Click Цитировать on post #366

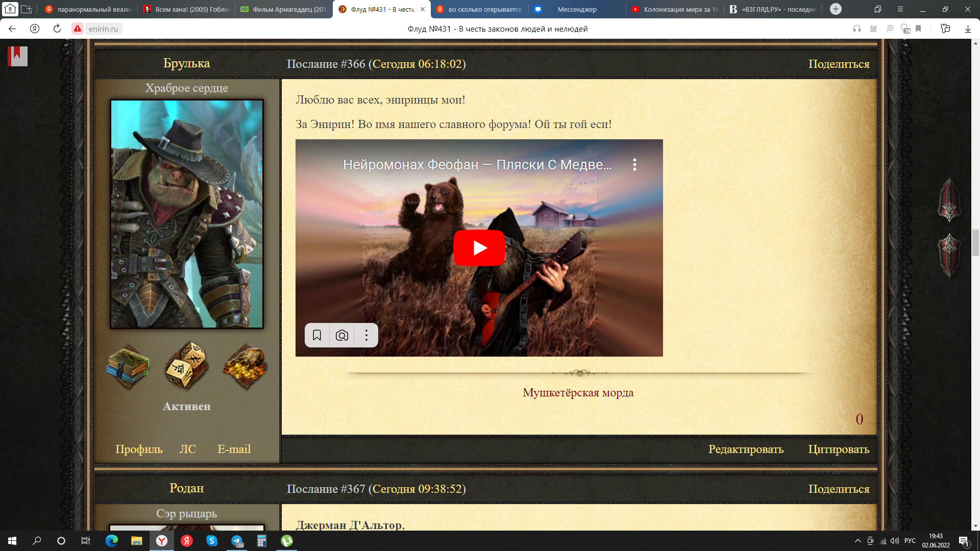click(839, 449)
